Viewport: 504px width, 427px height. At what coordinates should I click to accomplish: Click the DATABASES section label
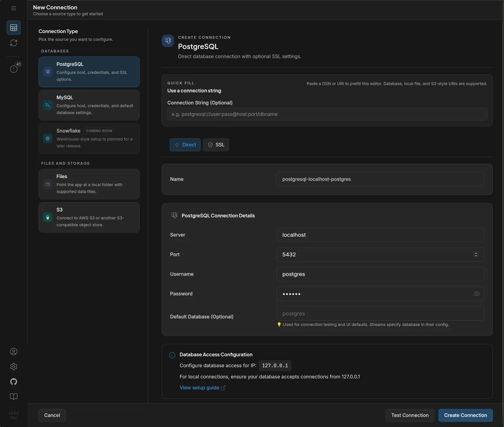55,51
